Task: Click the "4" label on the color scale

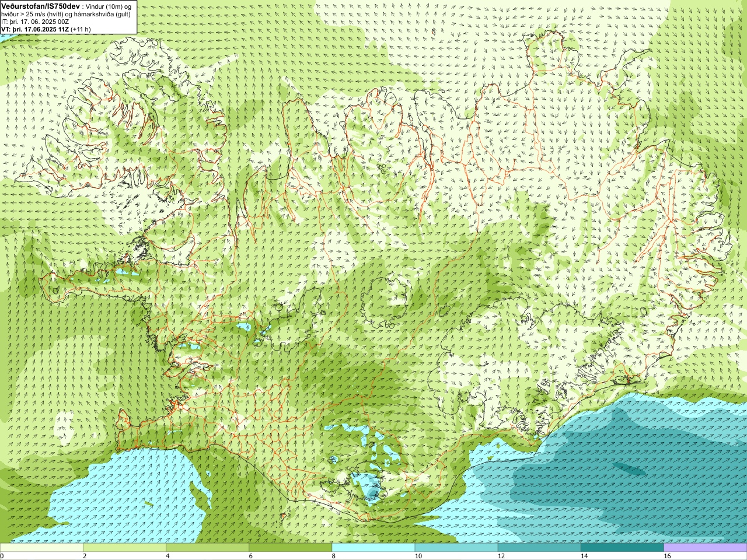Action: [x=167, y=556]
